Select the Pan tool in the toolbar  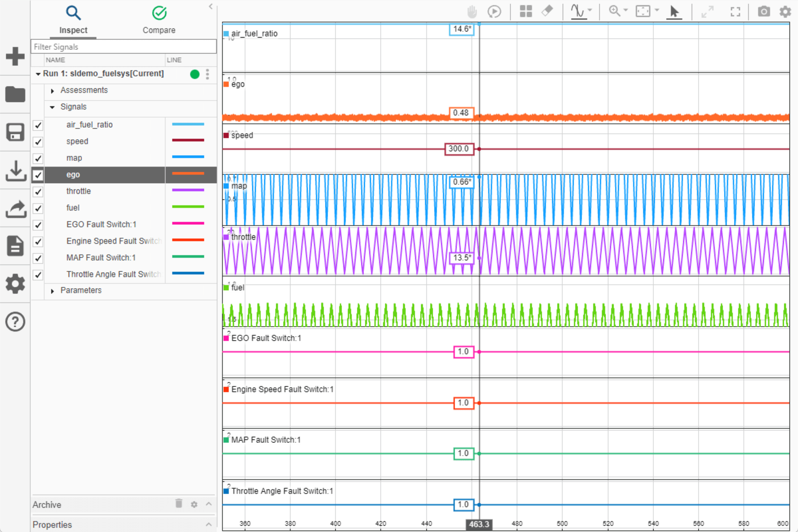(471, 12)
